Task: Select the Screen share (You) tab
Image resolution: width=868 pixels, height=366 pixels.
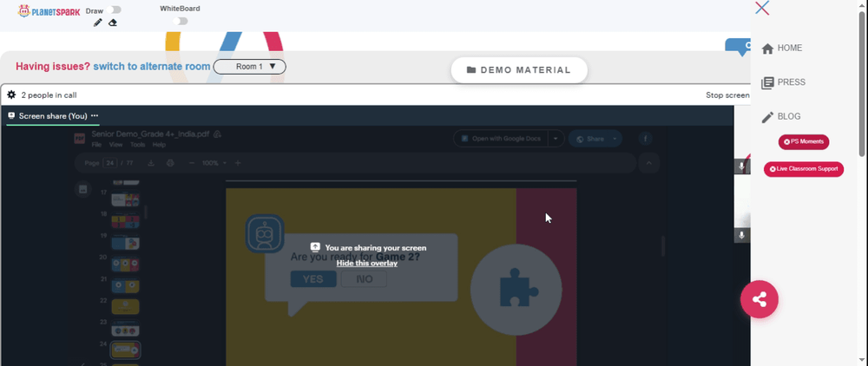Action: (53, 115)
